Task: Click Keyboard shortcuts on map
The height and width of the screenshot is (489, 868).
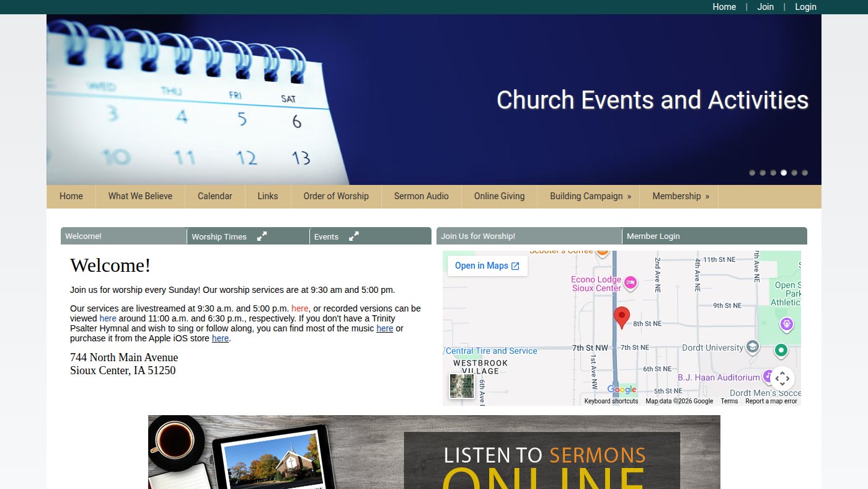Action: [611, 401]
